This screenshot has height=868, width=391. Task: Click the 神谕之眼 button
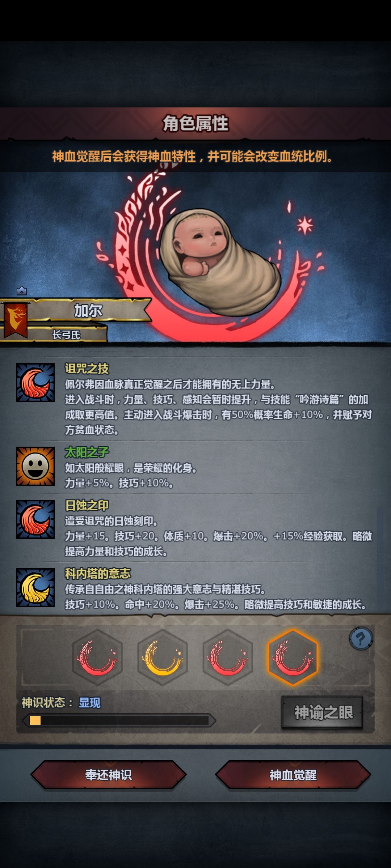[x=322, y=712]
